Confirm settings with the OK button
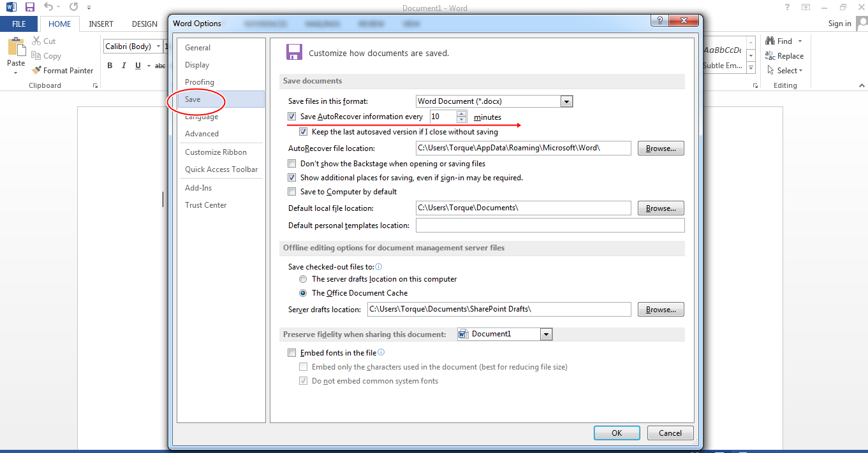The height and width of the screenshot is (453, 868). click(616, 432)
